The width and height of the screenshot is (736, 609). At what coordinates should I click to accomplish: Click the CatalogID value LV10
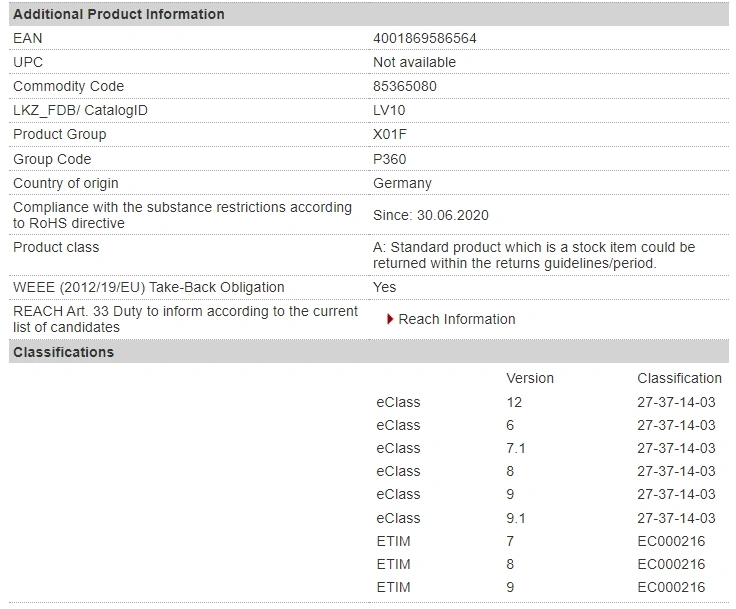tap(389, 110)
